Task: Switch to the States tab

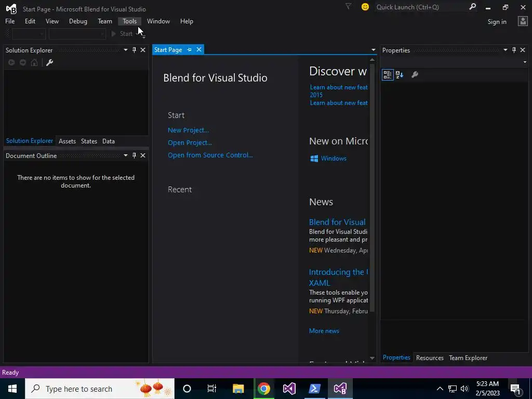Action: coord(89,141)
